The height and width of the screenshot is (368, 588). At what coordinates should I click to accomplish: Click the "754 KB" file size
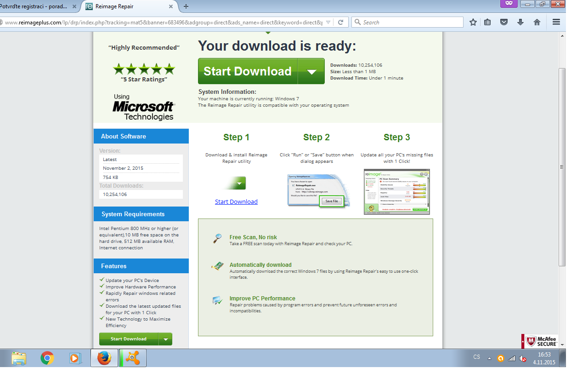click(x=110, y=177)
